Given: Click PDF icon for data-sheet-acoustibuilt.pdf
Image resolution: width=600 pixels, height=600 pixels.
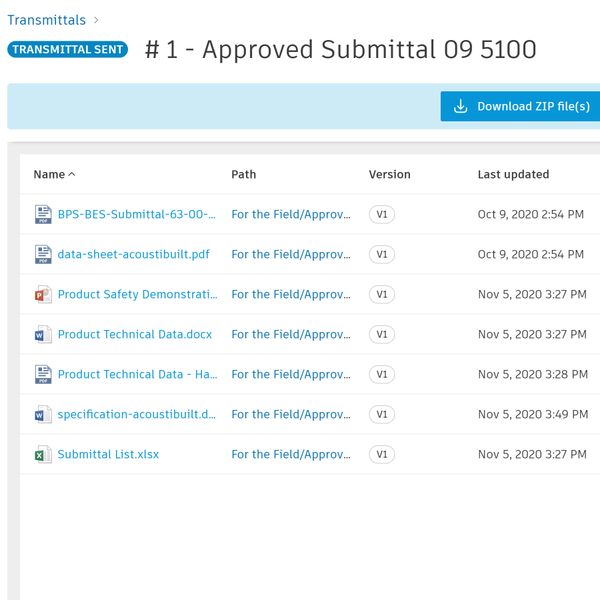Looking at the screenshot, I should 43,254.
